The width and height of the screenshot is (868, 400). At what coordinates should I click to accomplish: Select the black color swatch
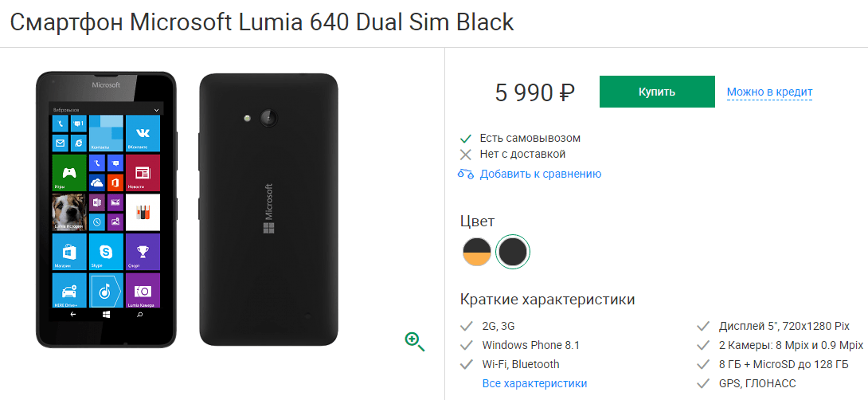tap(513, 252)
